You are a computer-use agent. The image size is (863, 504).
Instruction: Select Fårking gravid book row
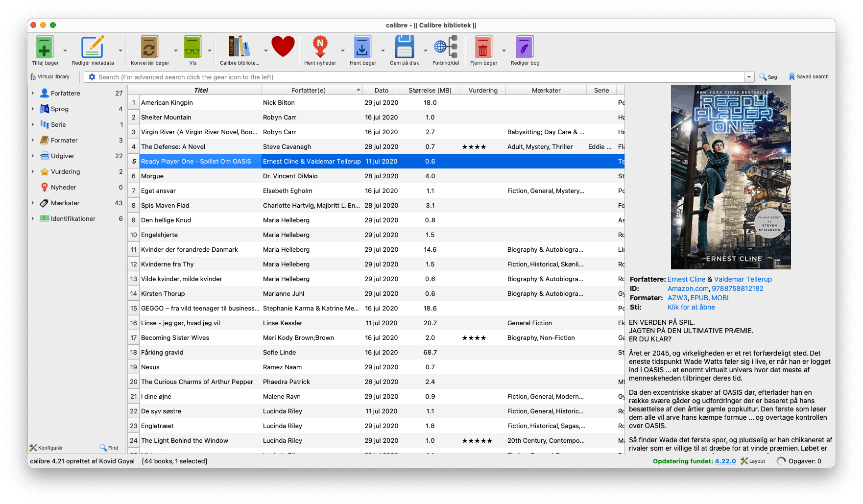point(376,352)
